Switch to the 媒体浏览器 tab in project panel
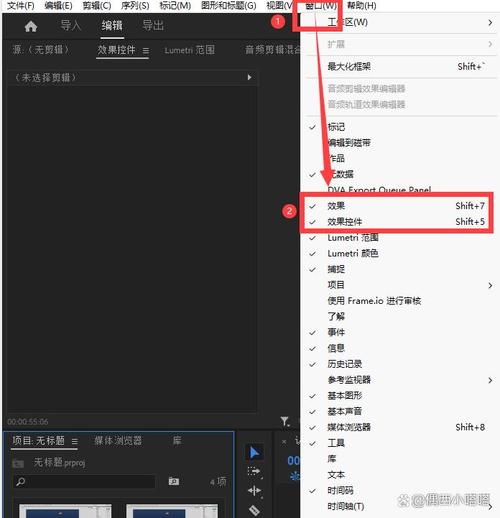 point(118,441)
